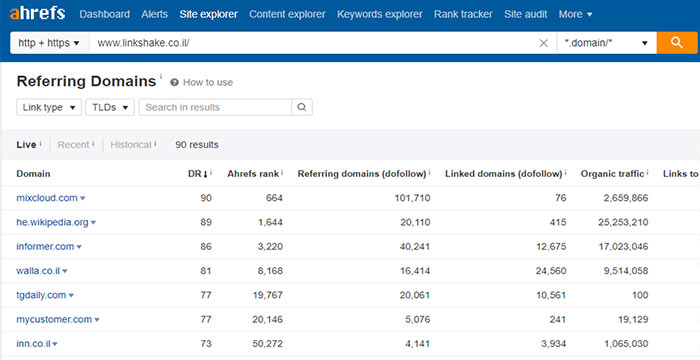Screen dimensions: 700x360
Task: Click the info icon next to Live
Action: (40, 143)
